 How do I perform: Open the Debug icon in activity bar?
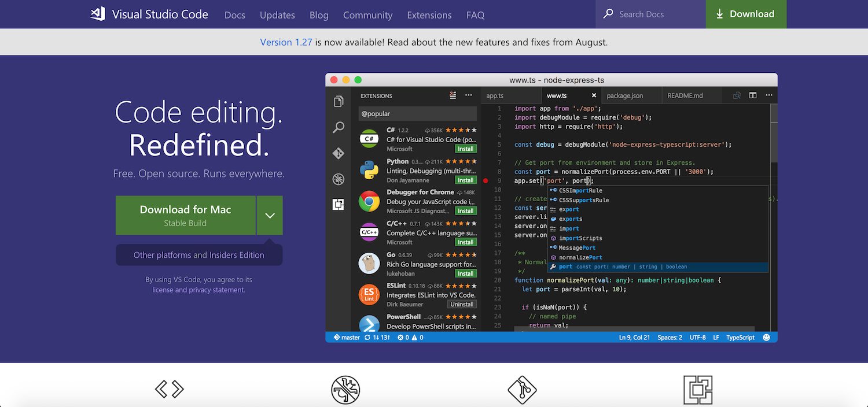339,179
